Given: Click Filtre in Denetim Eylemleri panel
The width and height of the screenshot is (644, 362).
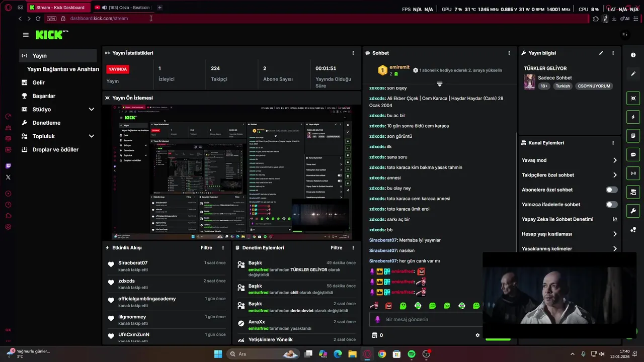Looking at the screenshot, I should 337,248.
